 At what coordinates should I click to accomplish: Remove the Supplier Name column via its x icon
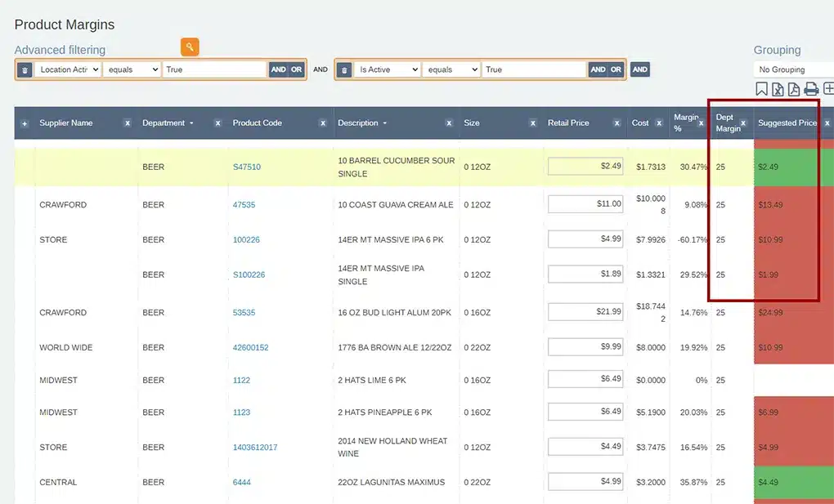point(127,123)
